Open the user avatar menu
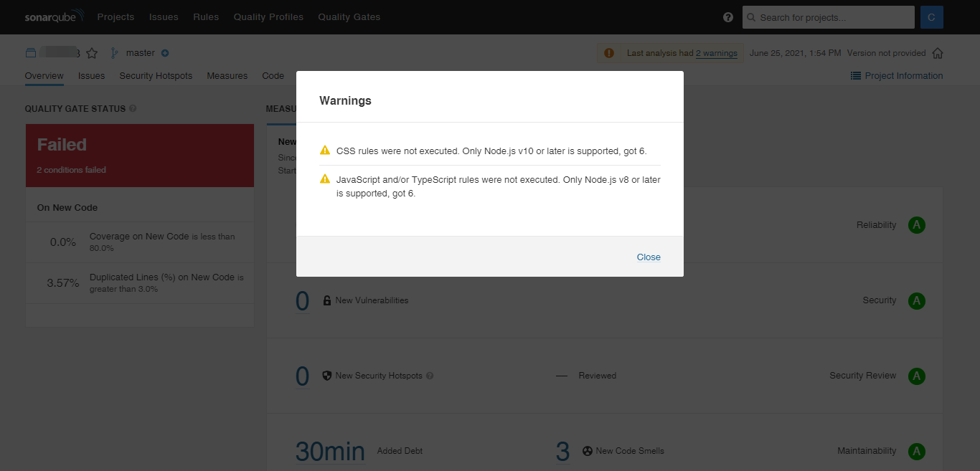 [931, 16]
